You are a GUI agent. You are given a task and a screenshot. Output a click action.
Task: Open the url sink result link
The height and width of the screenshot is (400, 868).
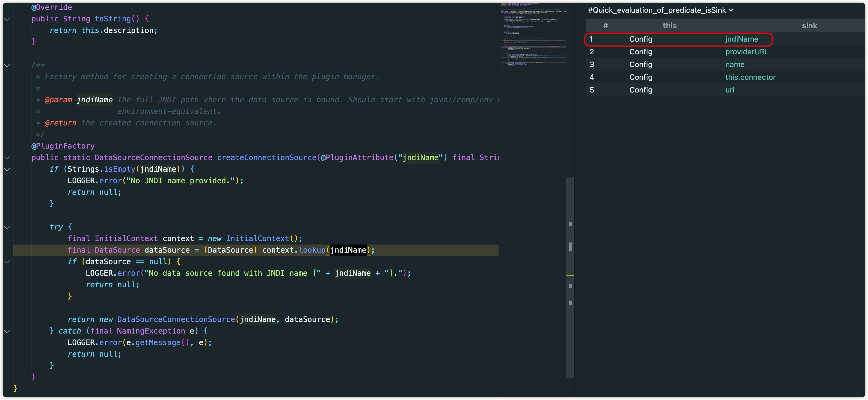[x=730, y=90]
